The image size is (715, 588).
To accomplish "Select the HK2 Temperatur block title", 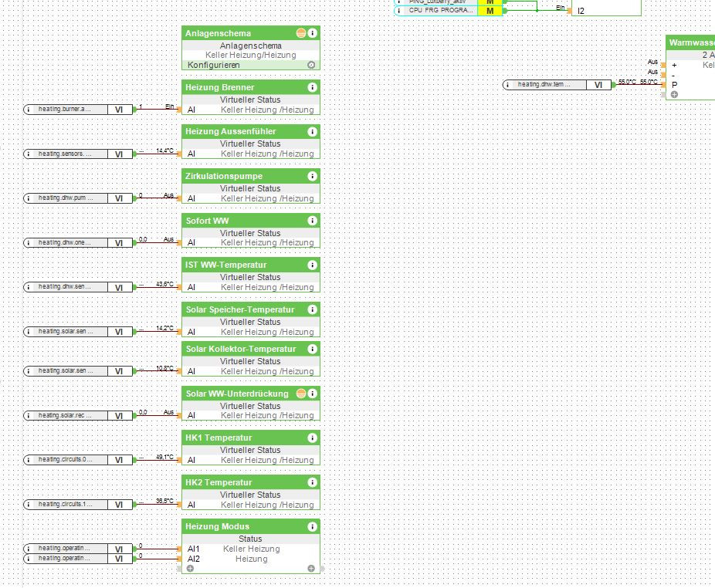I will coord(219,482).
